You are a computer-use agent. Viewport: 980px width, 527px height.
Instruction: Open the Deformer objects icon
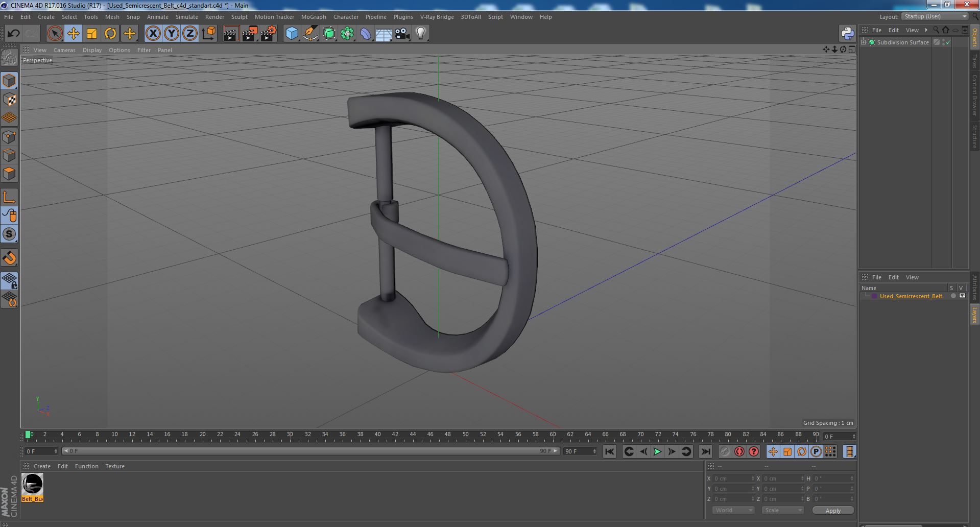[366, 34]
